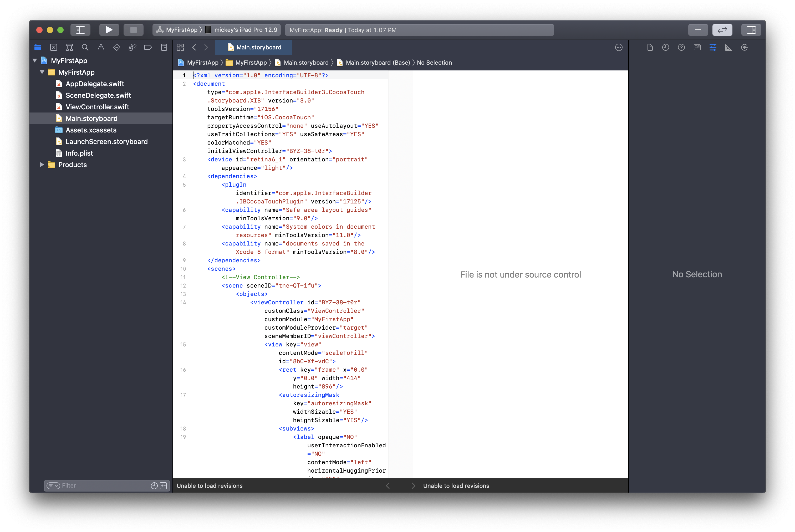Image resolution: width=795 pixels, height=532 pixels.
Task: Select the Main.storyboard editor tab
Action: pyautogui.click(x=254, y=48)
